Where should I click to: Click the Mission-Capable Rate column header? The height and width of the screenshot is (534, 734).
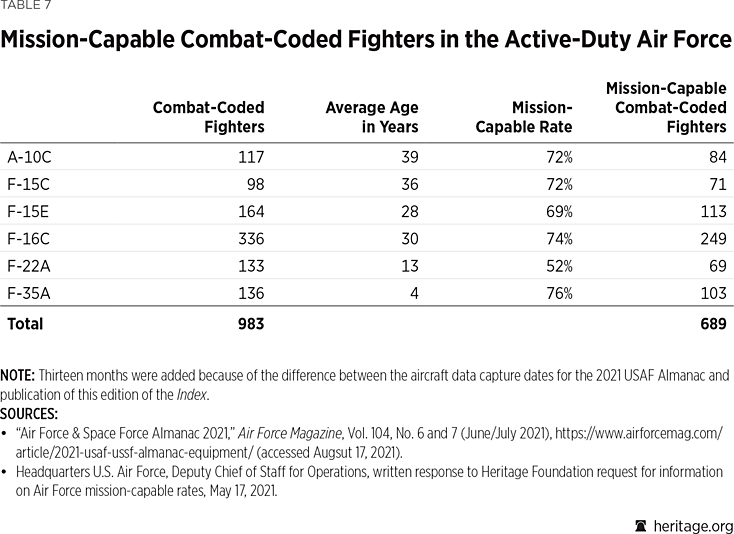pyautogui.click(x=525, y=117)
